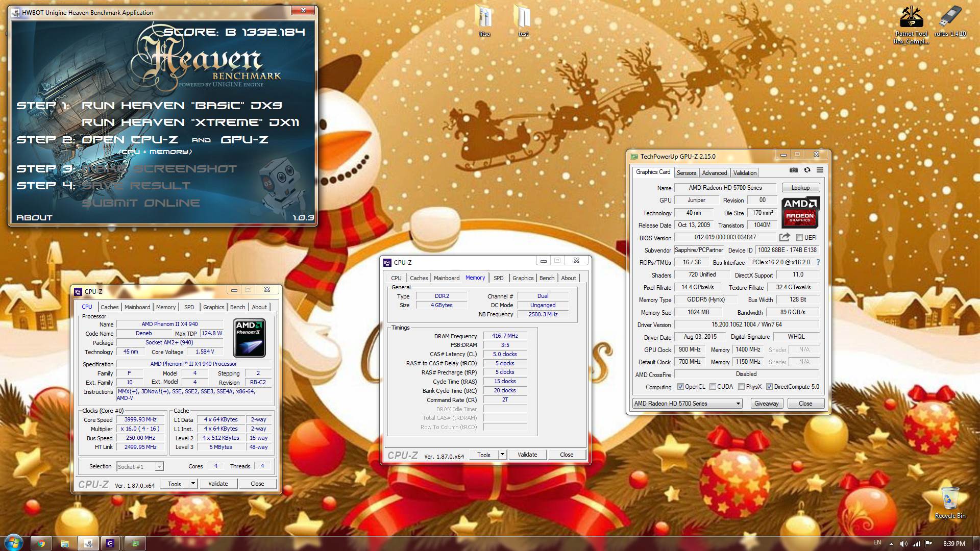Click Run Heaven "Xtreme" DX11

(190, 122)
